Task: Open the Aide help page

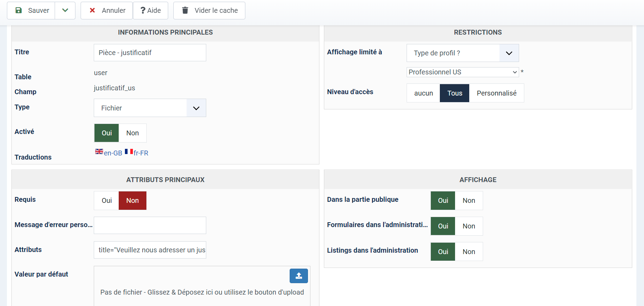Action: [151, 10]
